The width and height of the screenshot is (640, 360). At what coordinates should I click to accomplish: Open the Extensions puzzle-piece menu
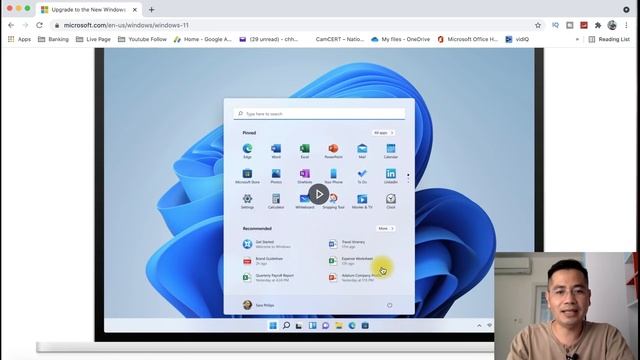(598, 25)
